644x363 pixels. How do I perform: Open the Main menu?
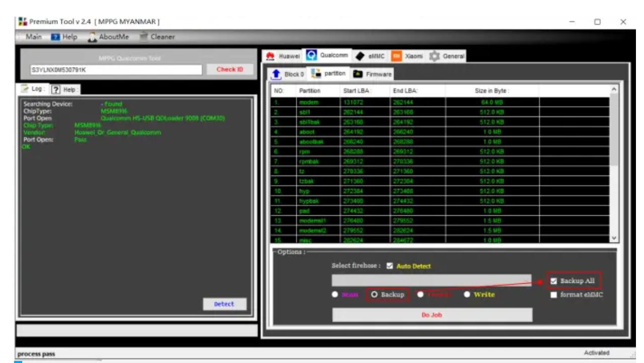click(x=33, y=37)
